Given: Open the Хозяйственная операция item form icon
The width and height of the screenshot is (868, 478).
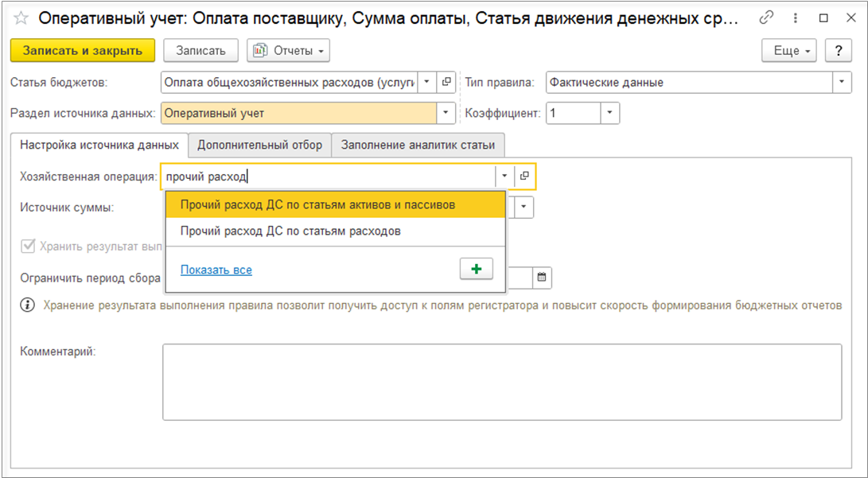Looking at the screenshot, I should tap(525, 176).
